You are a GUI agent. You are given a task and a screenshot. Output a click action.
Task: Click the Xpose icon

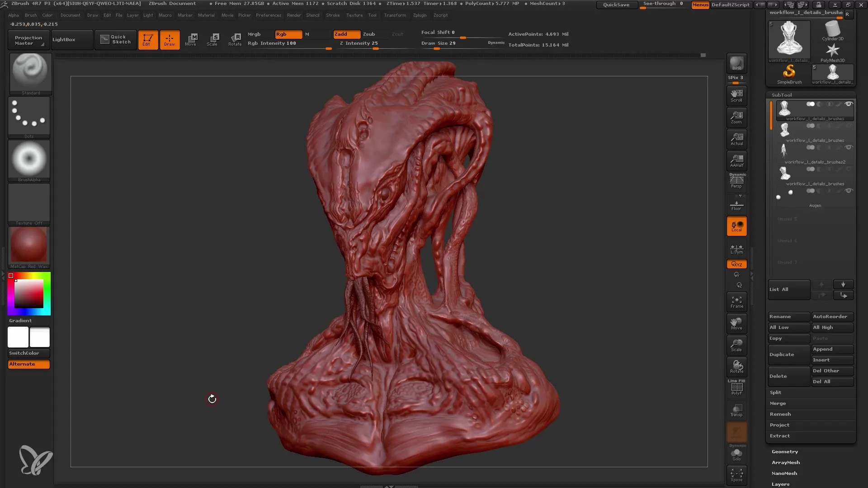[736, 475]
